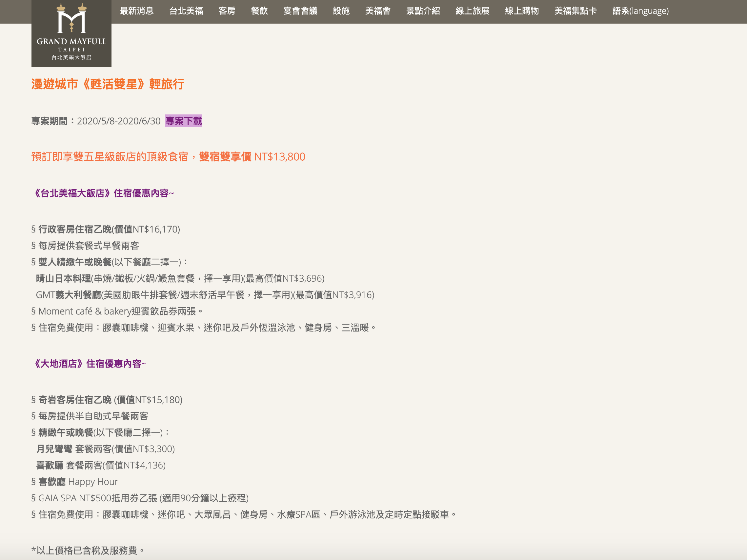Click the Grand Mayfull Taipei logo
This screenshot has height=560, width=747.
point(71,33)
